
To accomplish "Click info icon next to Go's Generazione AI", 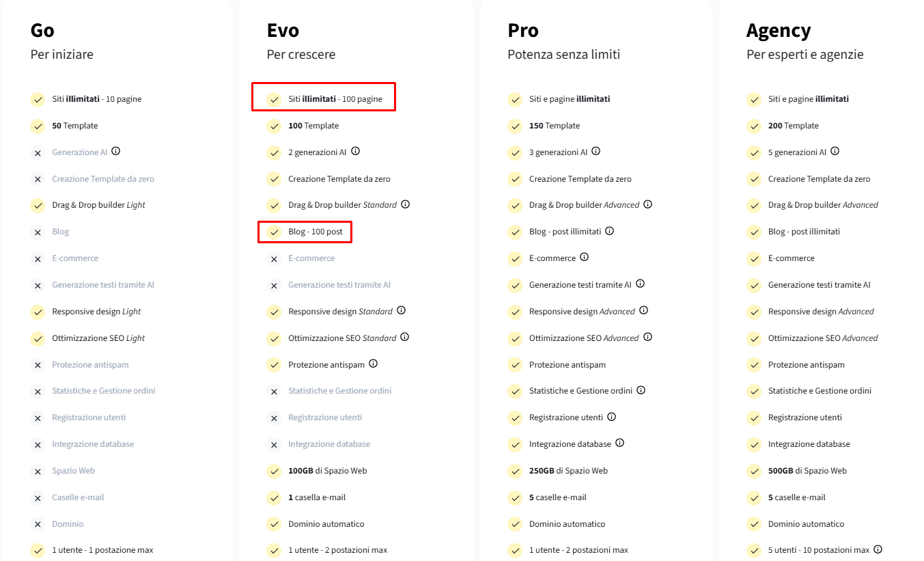I will tap(116, 152).
